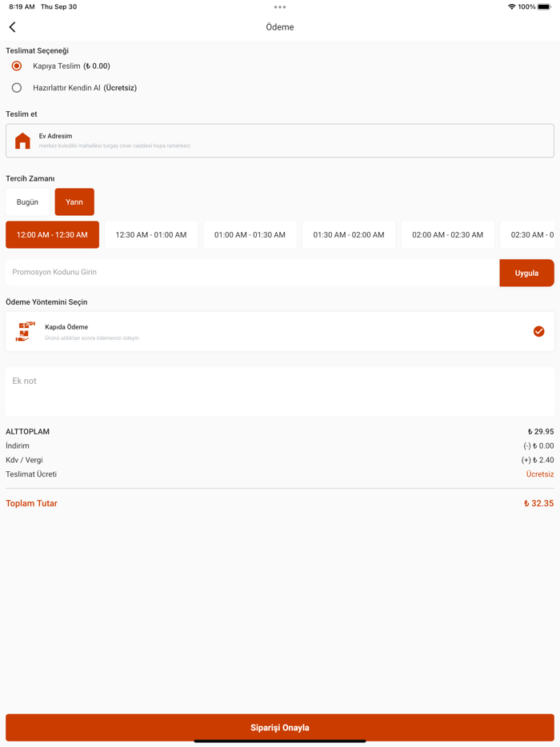Choose the 01:00 AM - 01:30 AM slot

[x=250, y=235]
